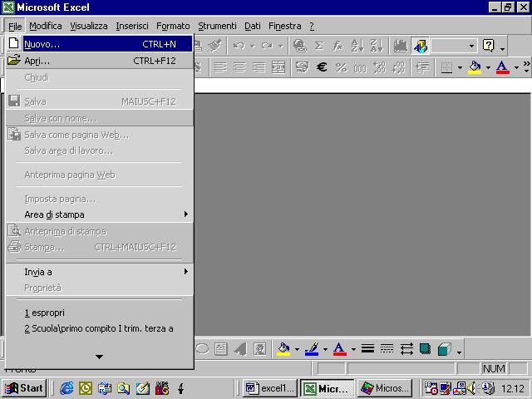Click the Line Style icon

tap(367, 349)
